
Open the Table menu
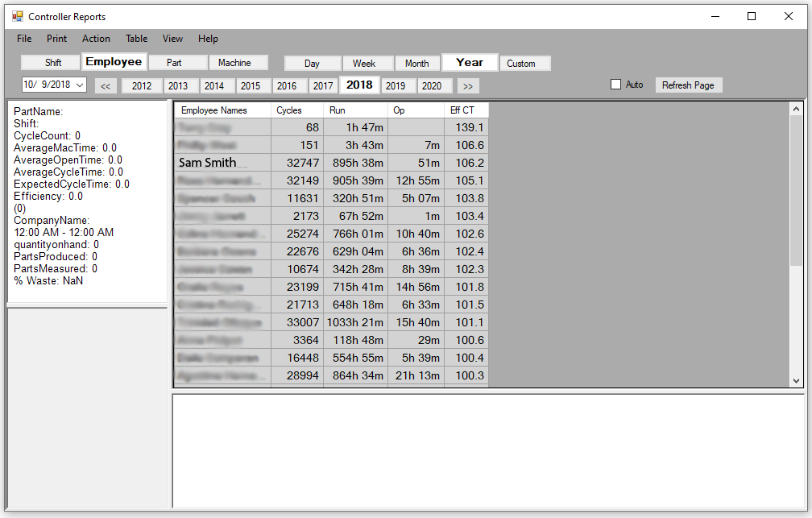[136, 39]
